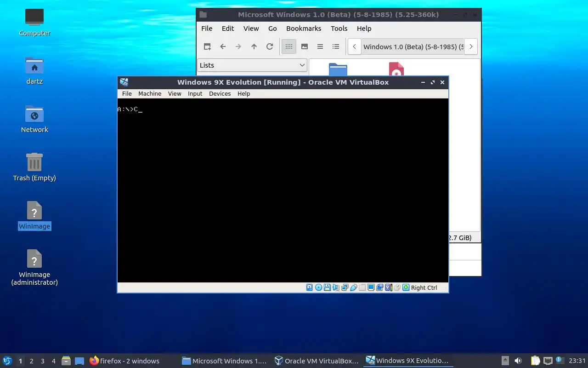Screen dimensions: 588x368
Task: Open the Devices menu in VirtualBox
Action: 220,93
